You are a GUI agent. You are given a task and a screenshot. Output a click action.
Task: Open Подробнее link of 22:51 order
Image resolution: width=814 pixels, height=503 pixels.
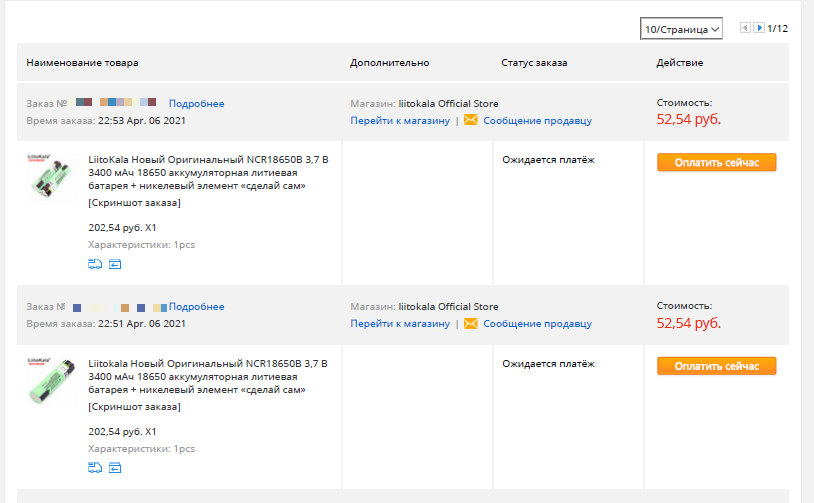196,307
